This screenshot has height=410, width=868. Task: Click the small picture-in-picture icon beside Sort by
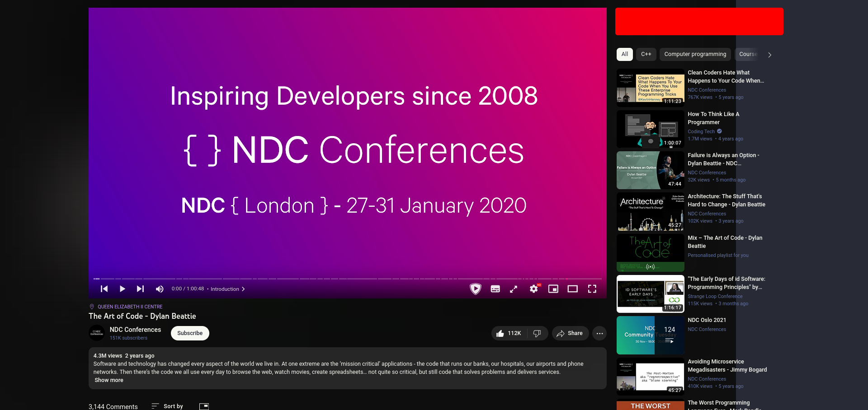pyautogui.click(x=204, y=406)
